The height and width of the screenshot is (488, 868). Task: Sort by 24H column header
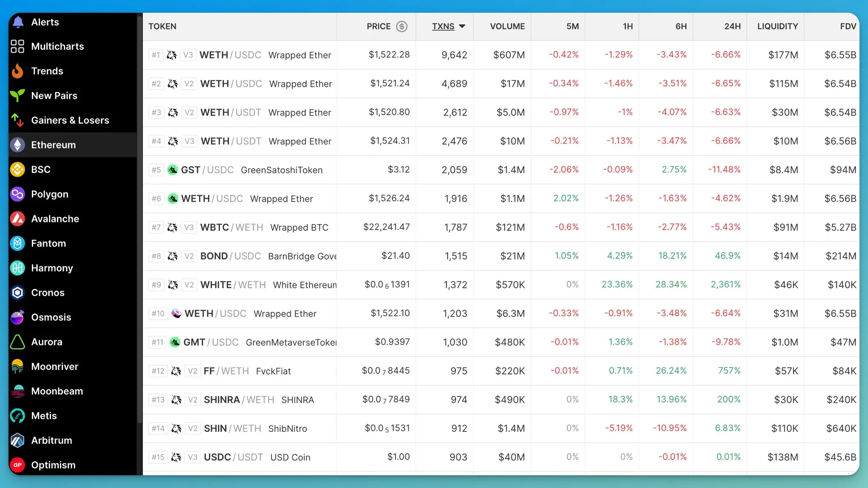click(732, 26)
